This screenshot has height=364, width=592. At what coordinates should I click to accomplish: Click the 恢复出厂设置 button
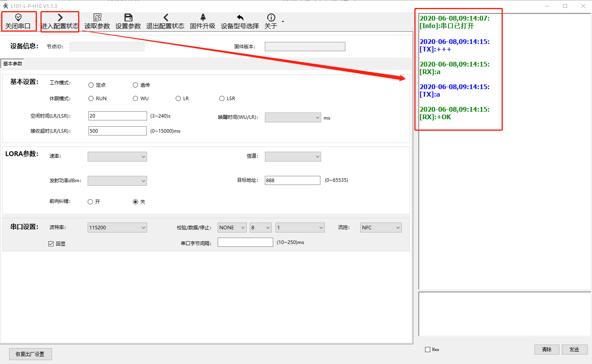pos(30,354)
